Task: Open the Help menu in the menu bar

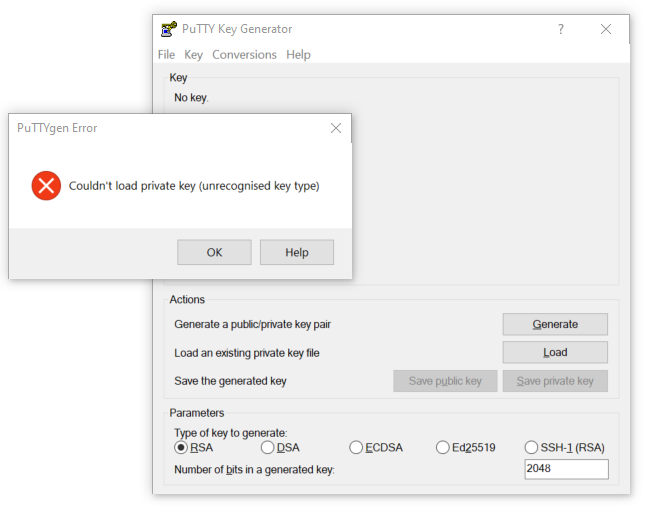Action: coord(298,55)
